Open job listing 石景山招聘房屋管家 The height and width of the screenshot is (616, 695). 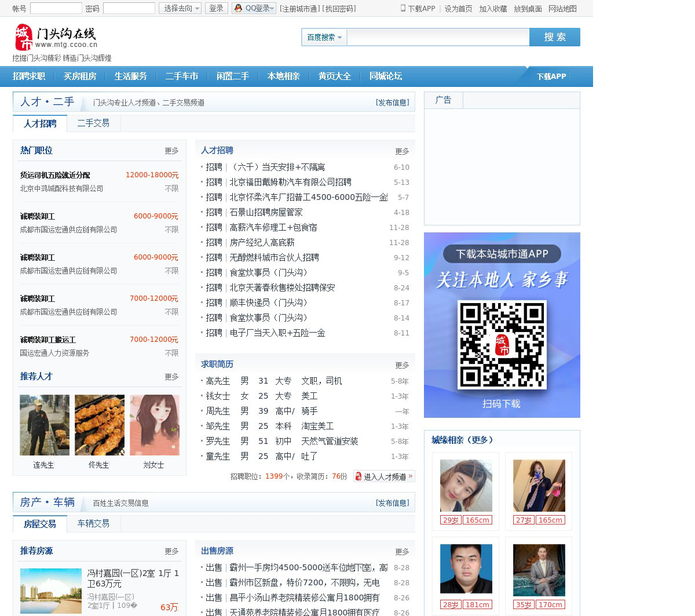(266, 213)
